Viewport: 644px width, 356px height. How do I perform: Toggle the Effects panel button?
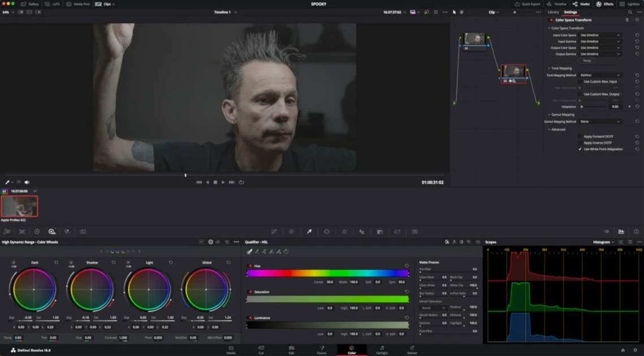604,4
